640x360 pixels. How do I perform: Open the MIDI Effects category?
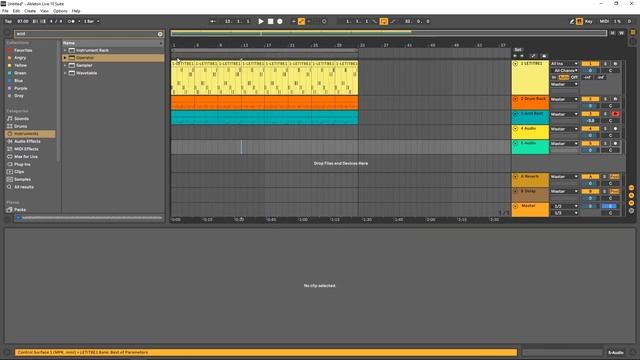click(26, 149)
